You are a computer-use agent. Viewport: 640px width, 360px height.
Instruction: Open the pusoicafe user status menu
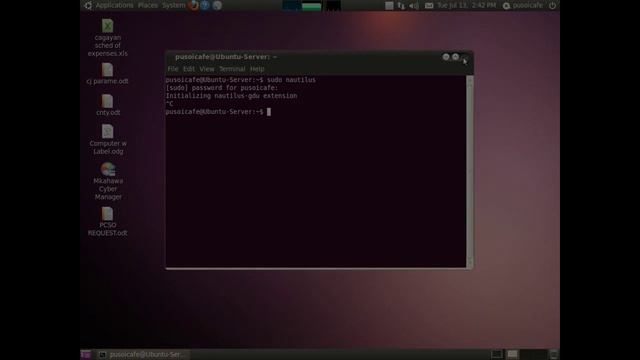point(523,6)
